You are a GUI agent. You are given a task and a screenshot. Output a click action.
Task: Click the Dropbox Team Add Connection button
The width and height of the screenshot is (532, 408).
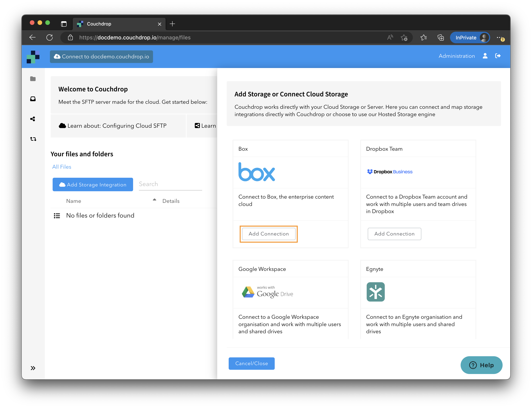tap(394, 234)
